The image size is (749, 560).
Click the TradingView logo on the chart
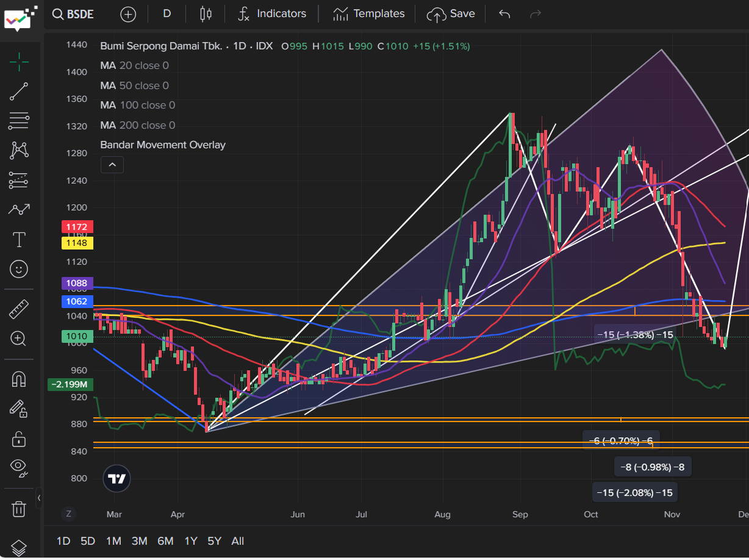[x=116, y=478]
